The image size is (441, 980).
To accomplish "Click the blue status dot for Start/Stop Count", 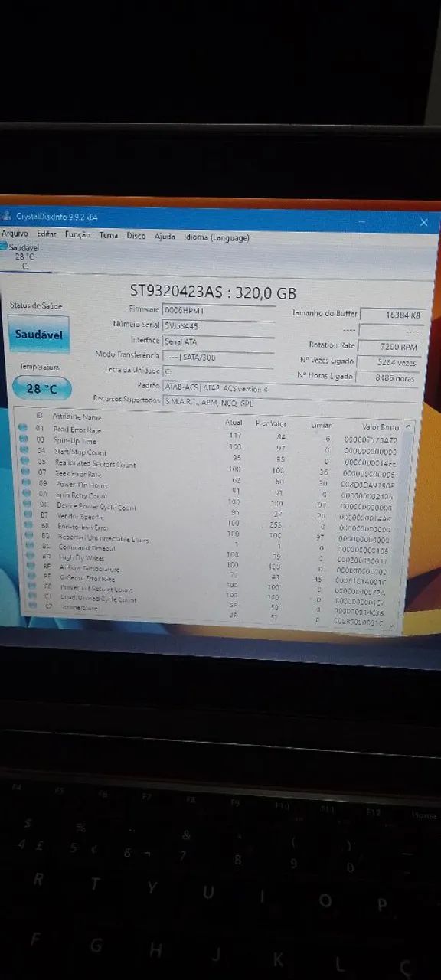I will pos(23,449).
